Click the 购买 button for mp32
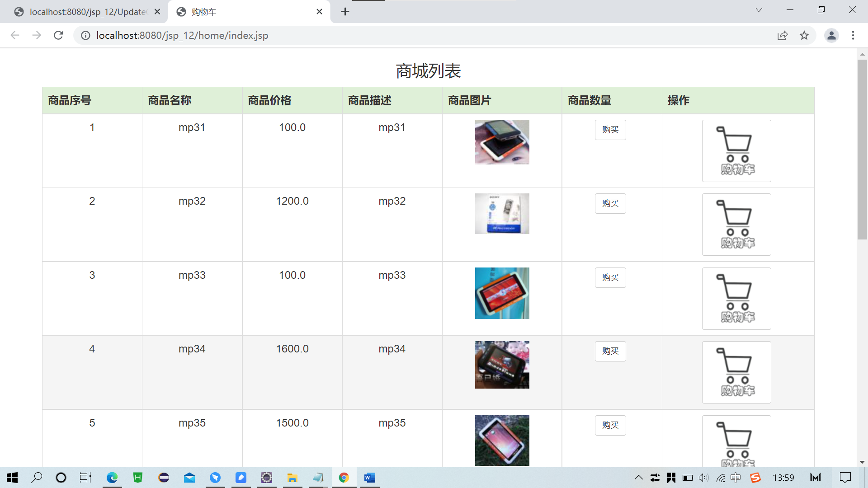868x488 pixels. coord(610,203)
